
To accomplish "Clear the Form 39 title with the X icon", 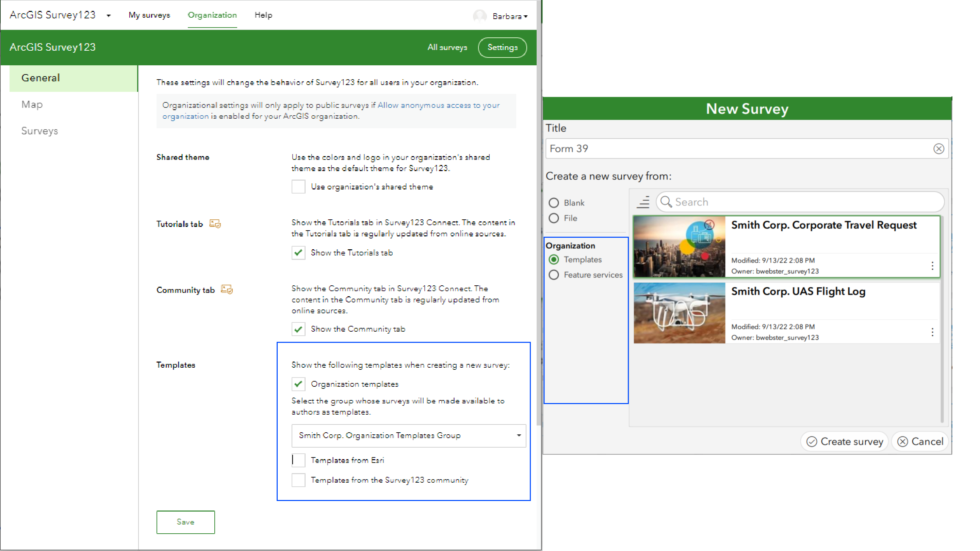I will tap(939, 149).
